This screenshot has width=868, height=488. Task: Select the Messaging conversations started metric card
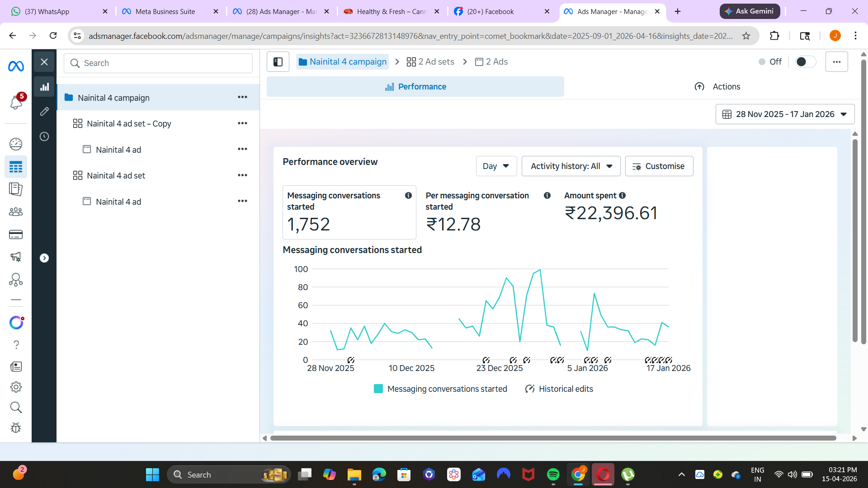pos(349,212)
